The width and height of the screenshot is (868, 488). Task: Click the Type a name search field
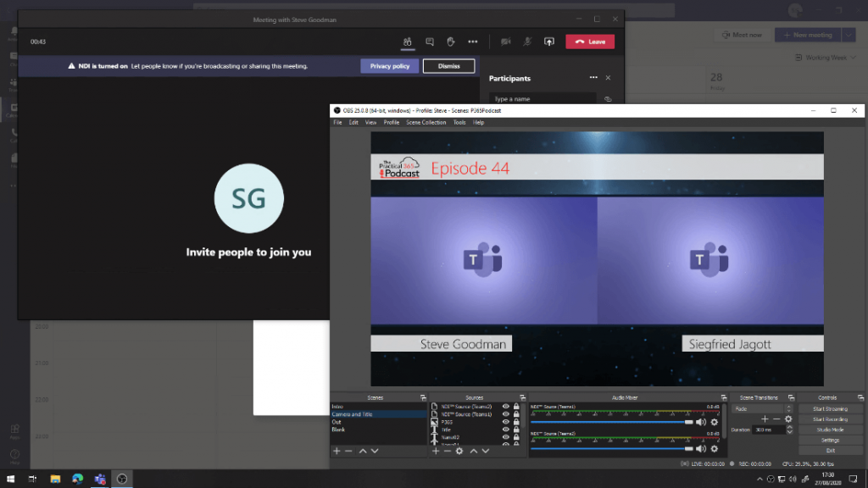pos(542,99)
